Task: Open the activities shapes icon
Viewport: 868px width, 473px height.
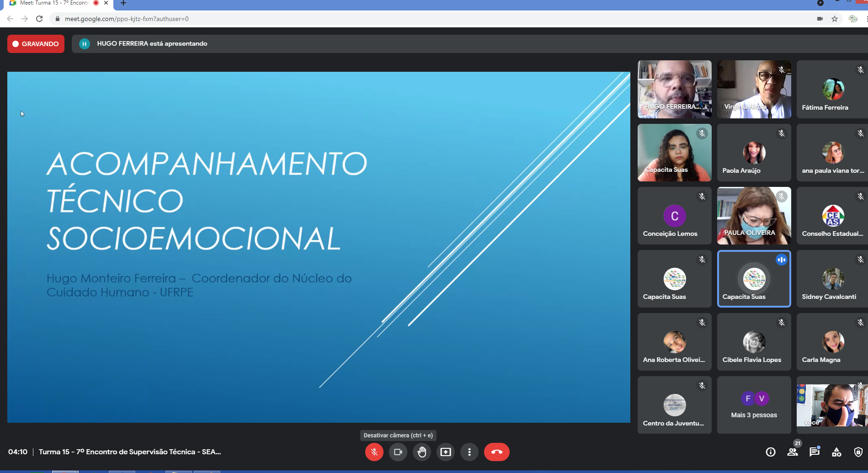Action: click(x=836, y=452)
